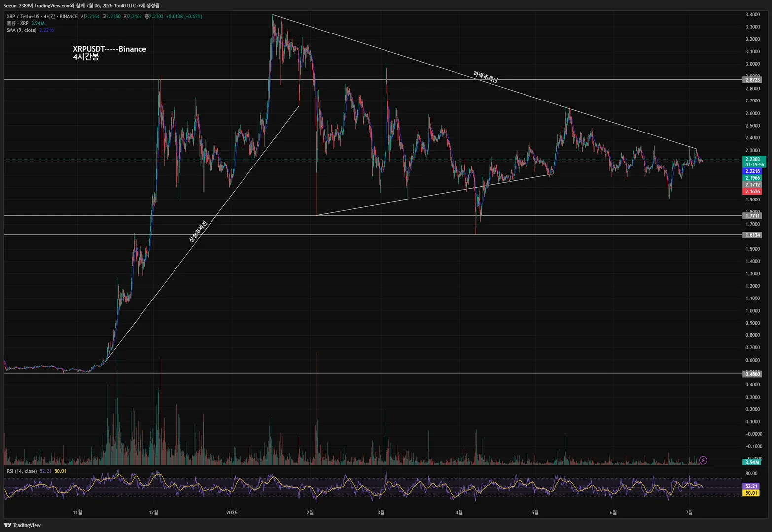The height and width of the screenshot is (532, 772).
Task: Select the SMA (9, close) indicator legend
Action: (22, 30)
